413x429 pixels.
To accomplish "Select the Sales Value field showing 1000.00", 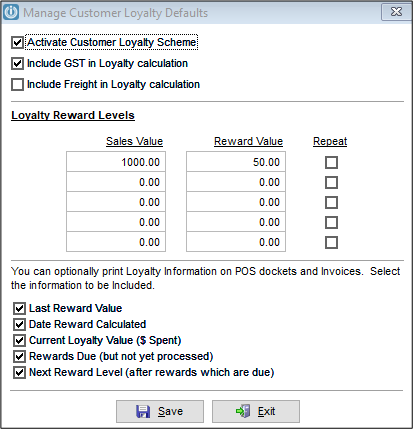I will 116,162.
